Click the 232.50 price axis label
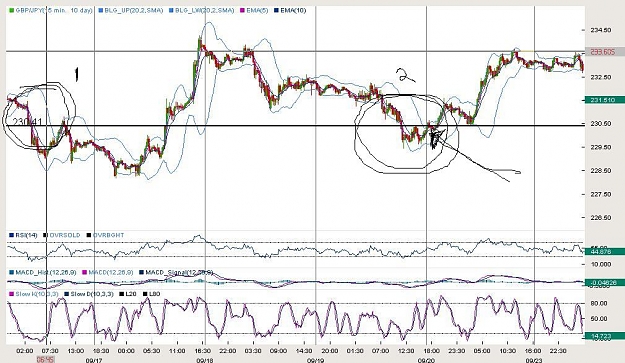The image size is (625, 363). (x=601, y=77)
